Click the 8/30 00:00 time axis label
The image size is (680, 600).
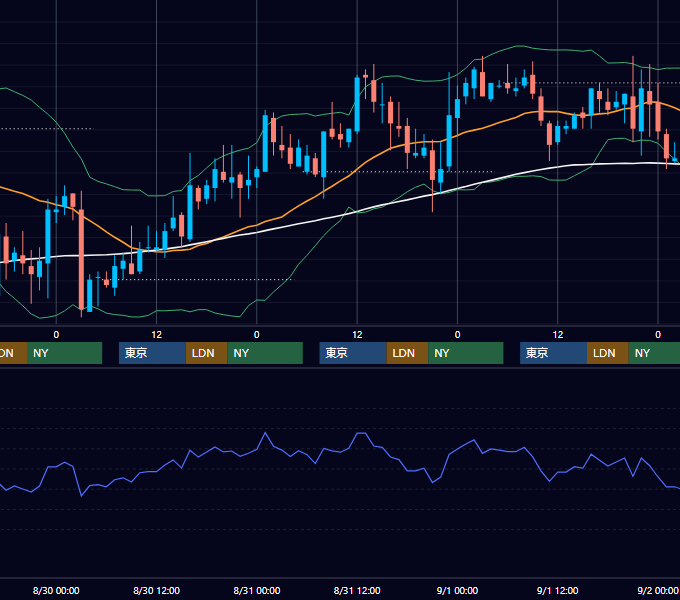56,590
